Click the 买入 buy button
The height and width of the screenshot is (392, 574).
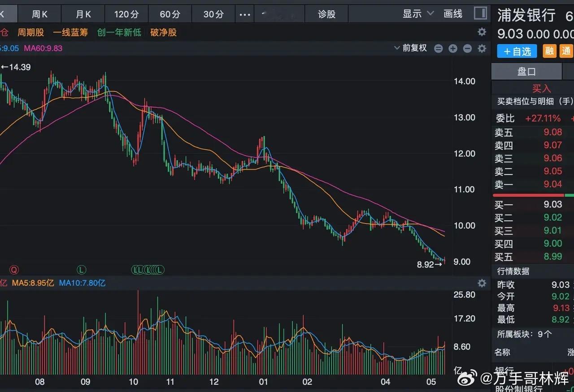542,88
